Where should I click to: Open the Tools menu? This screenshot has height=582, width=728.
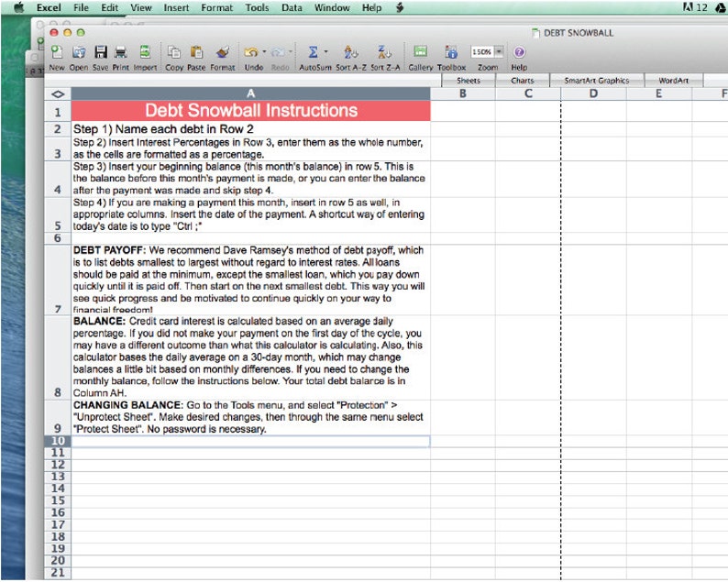(257, 7)
